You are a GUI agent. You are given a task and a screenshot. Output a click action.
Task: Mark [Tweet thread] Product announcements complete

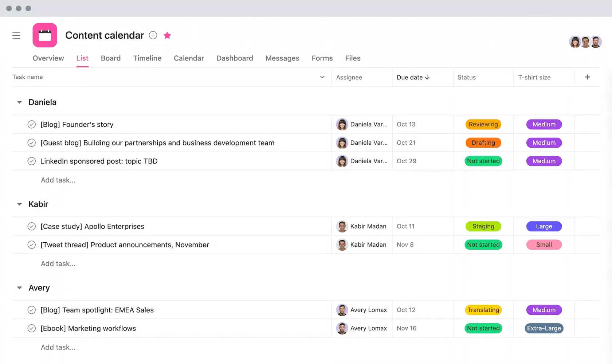coord(31,244)
